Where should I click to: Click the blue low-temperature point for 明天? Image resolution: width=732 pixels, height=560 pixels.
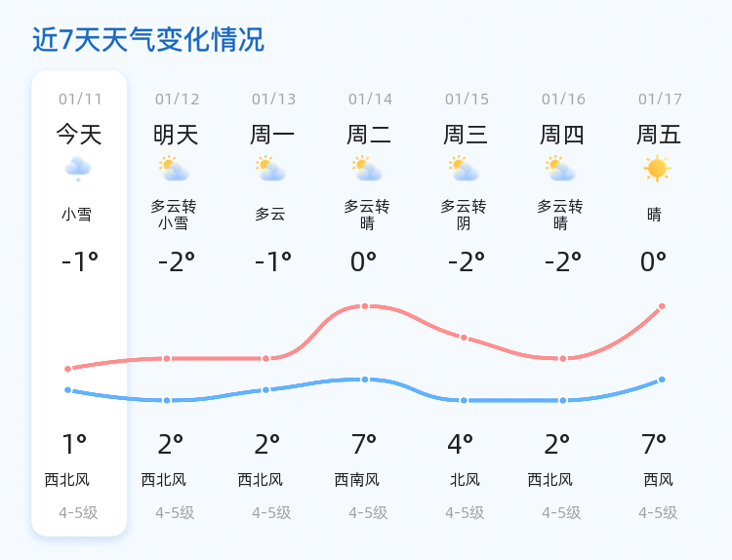167,400
